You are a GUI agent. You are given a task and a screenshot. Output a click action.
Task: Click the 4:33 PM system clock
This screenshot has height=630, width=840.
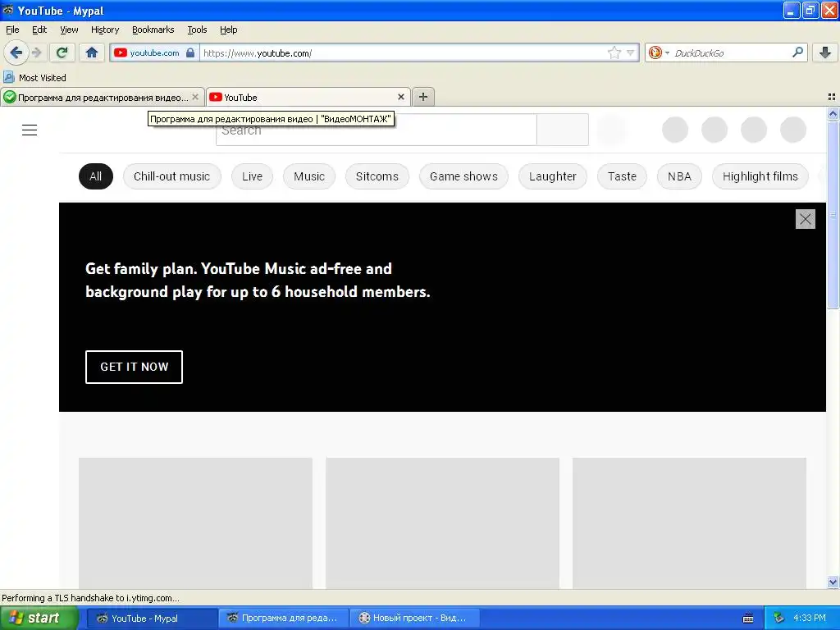(810, 619)
